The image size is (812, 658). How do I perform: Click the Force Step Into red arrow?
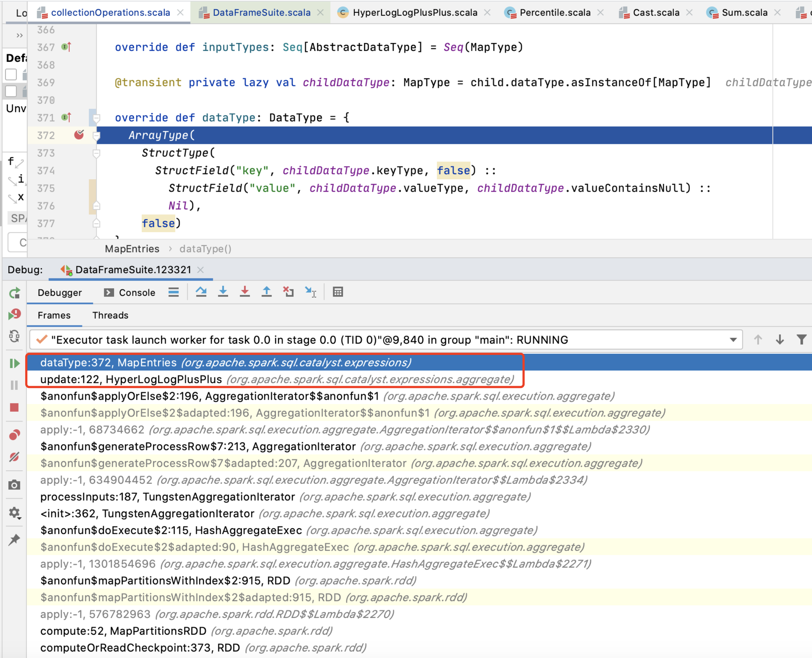click(x=245, y=292)
